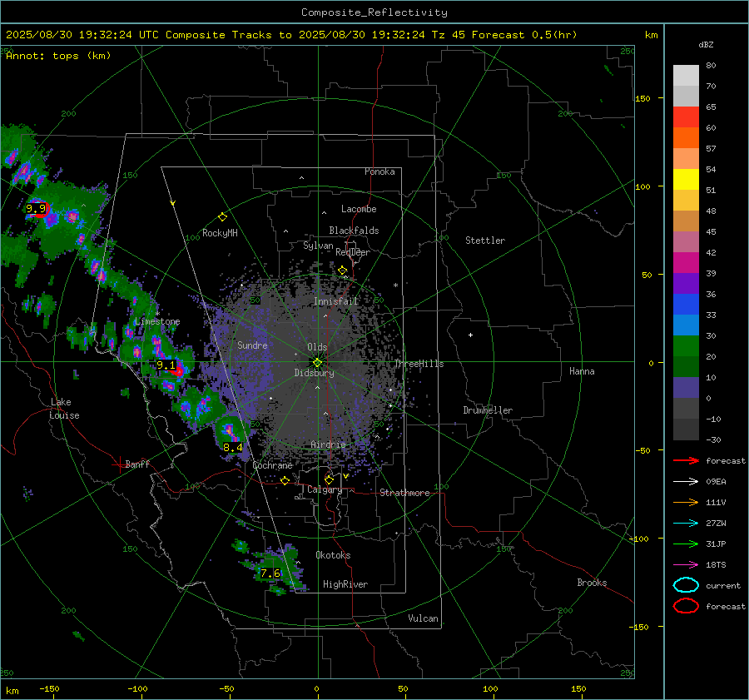Click the Stettler city label
749x700 pixels.
(x=485, y=241)
